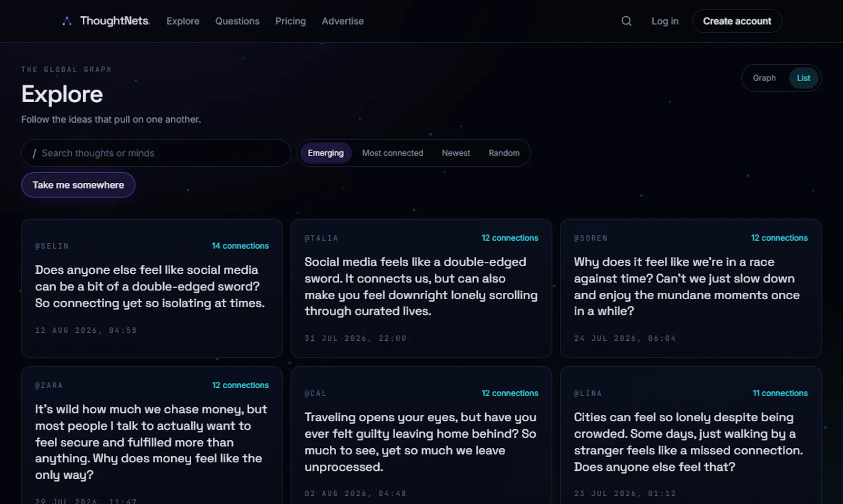Screen dimensions: 843x504
Task: Click the timestamp 24 JUL 2026, 06:04
Action: pyautogui.click(x=625, y=338)
